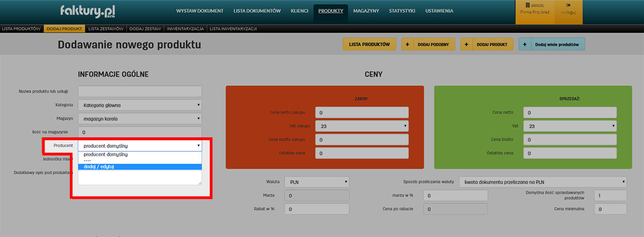Expand the Magazyn dropdown
Viewport: 644px width, 237px height.
coord(140,118)
